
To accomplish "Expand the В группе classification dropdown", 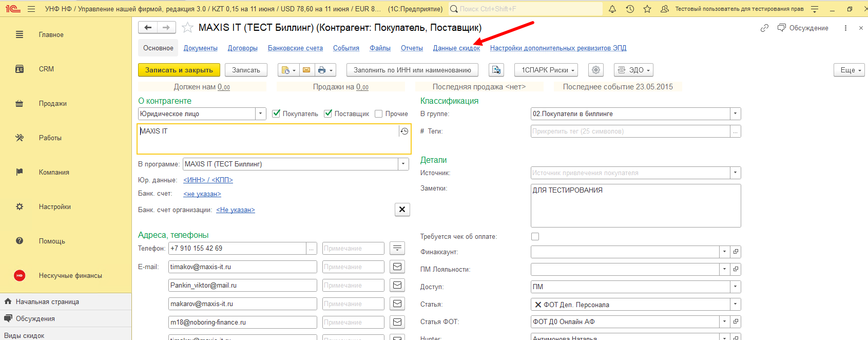I will [x=735, y=114].
